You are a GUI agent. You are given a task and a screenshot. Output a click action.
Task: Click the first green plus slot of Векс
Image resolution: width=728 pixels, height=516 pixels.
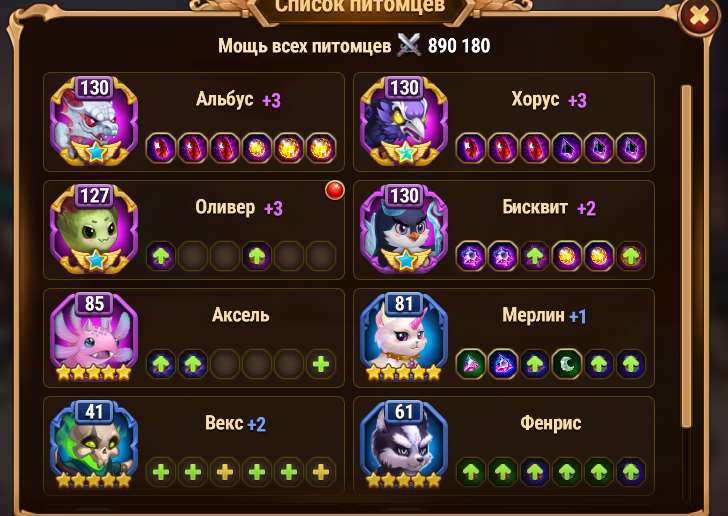pyautogui.click(x=161, y=472)
